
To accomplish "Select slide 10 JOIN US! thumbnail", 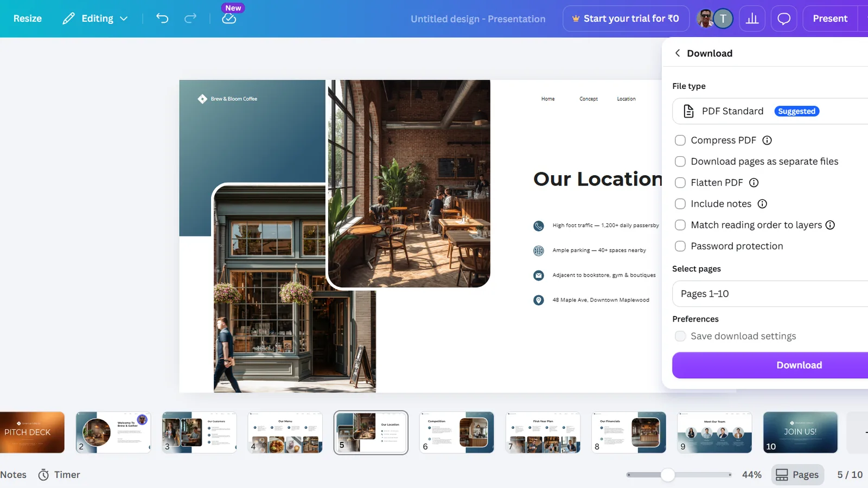I will [801, 432].
